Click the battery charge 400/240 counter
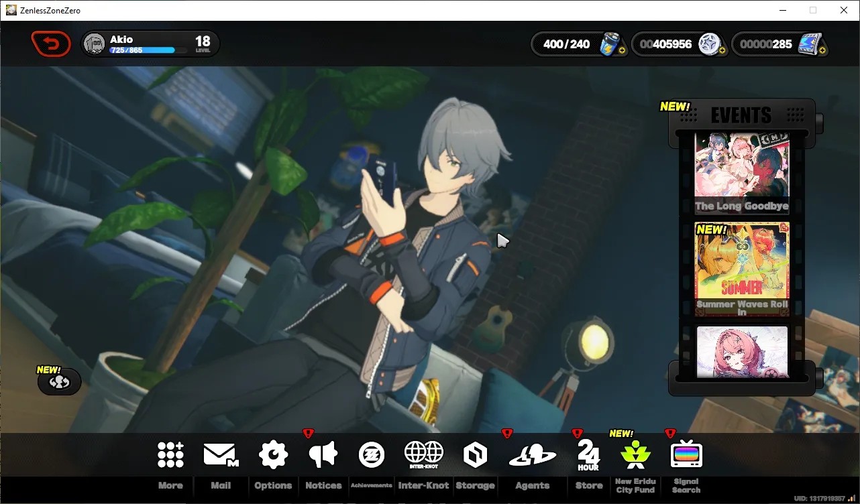This screenshot has width=860, height=504. [x=567, y=44]
